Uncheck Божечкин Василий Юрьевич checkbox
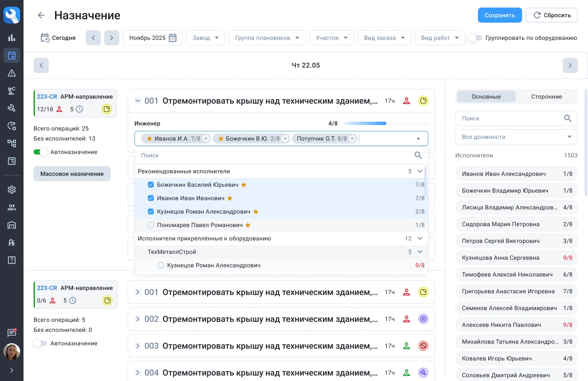 [x=151, y=185]
